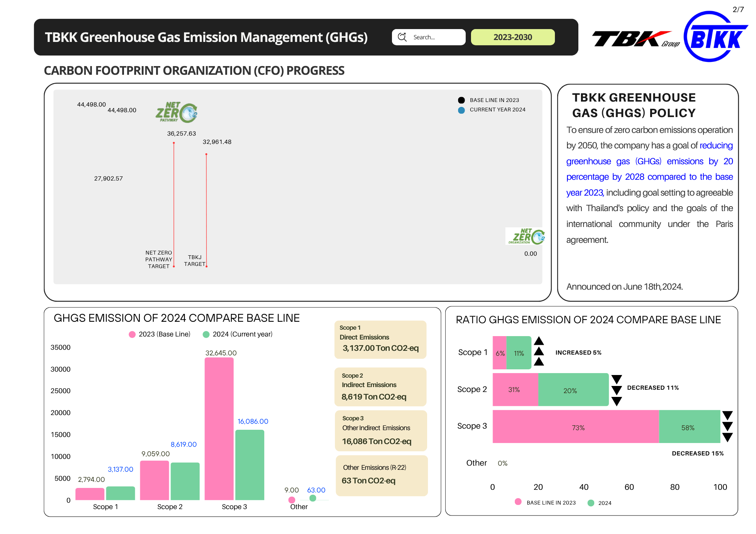Click the blue policy goal highlighted text

click(x=649, y=169)
